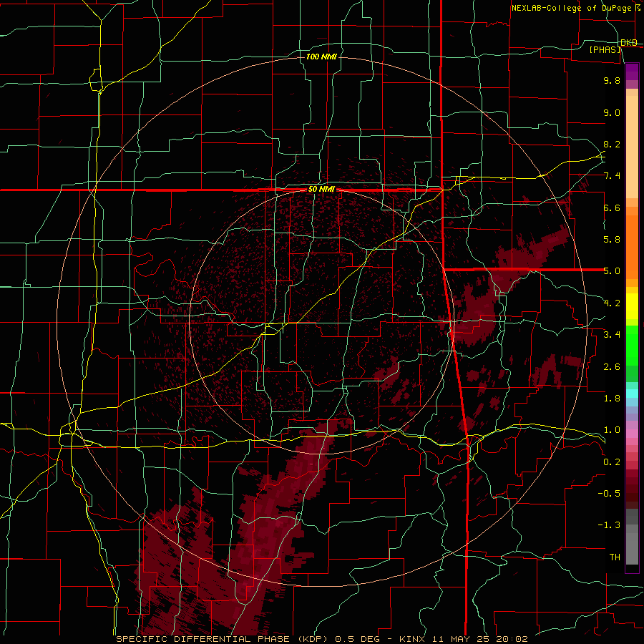Viewport: 644px width, 644px height.
Task: Click the 6.6 legend value
Action: point(612,208)
